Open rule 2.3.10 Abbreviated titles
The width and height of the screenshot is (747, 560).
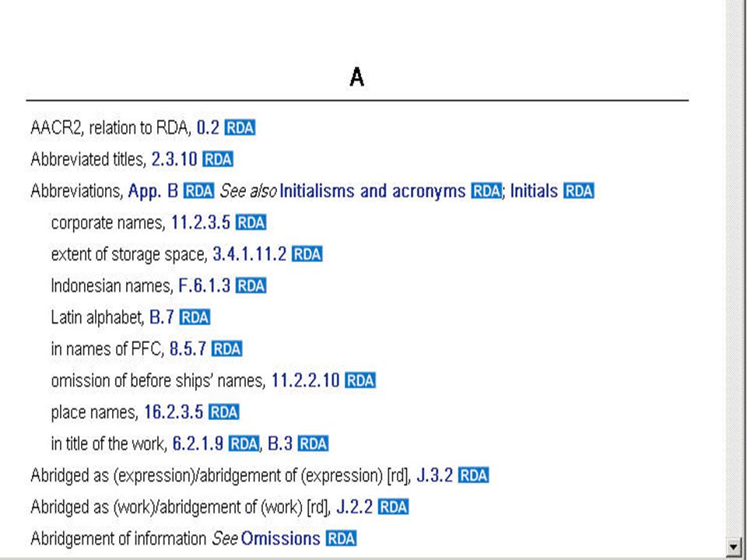tap(174, 159)
